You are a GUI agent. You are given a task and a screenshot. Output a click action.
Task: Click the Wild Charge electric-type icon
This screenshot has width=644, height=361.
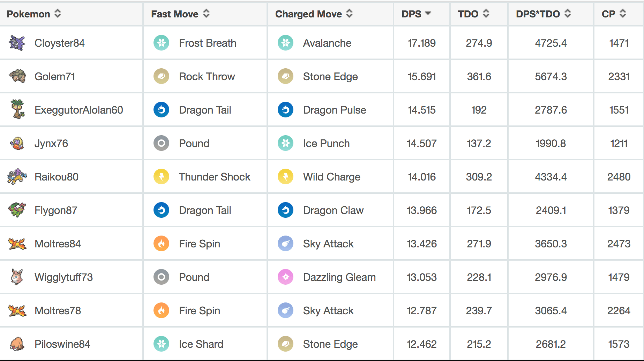tap(285, 177)
